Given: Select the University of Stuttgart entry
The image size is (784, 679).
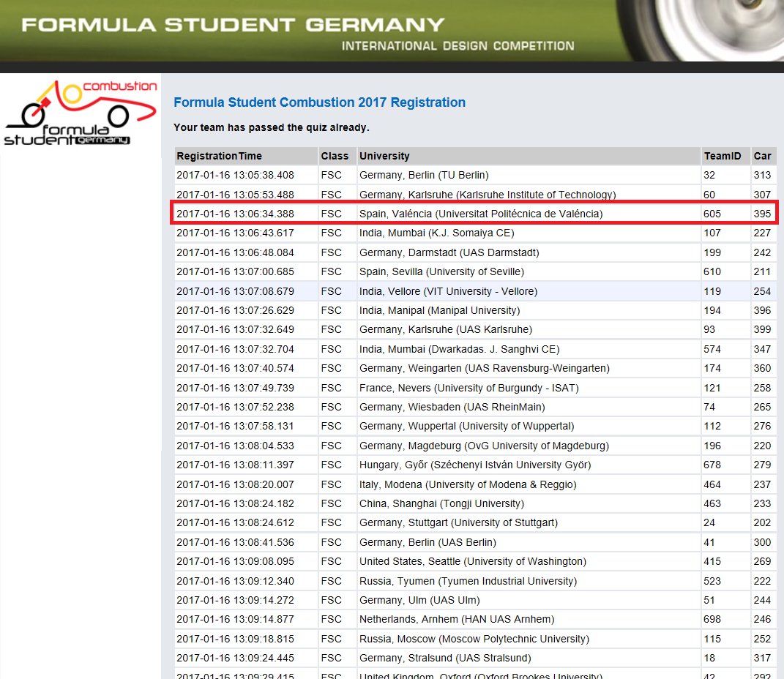Looking at the screenshot, I should 458,522.
